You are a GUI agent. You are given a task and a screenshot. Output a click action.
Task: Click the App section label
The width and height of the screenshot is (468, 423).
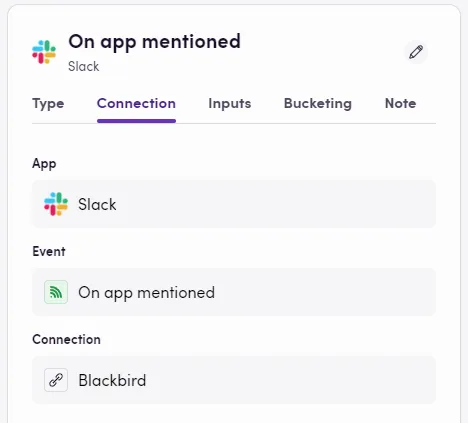click(x=44, y=164)
